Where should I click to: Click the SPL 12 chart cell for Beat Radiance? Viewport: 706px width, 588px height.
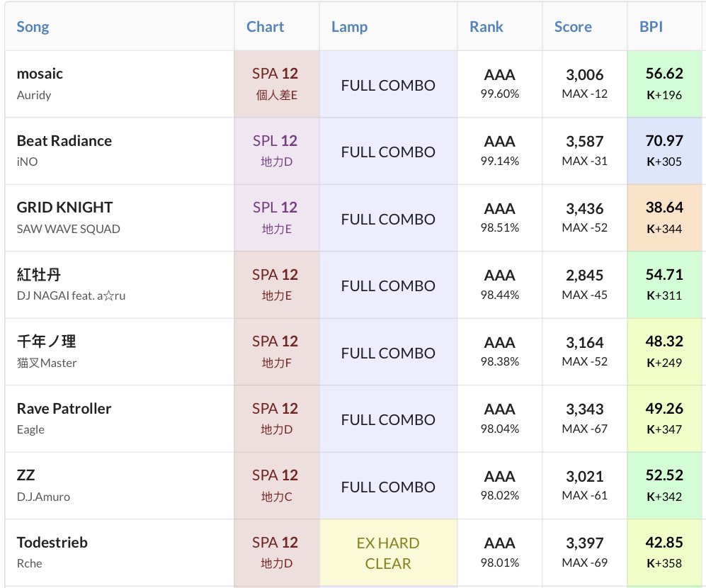(x=276, y=151)
